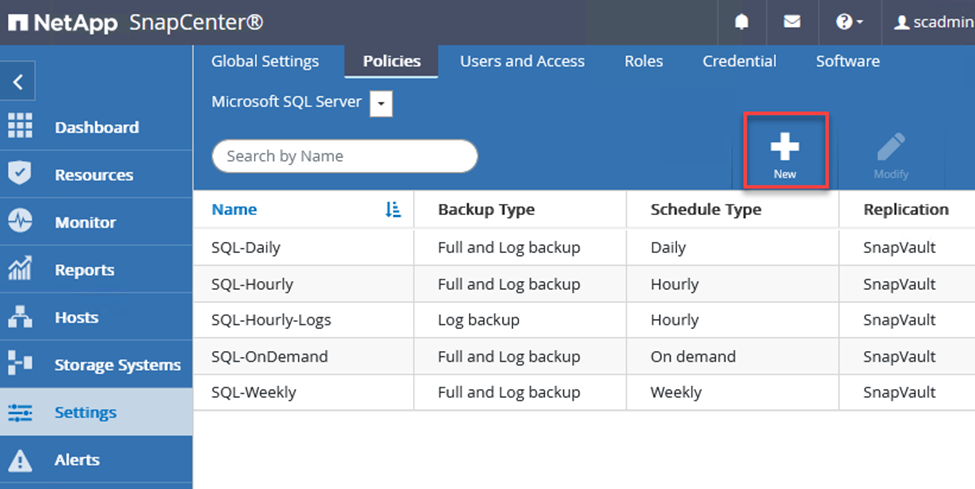Expand the Microsoft SQL Server dropdown
The height and width of the screenshot is (489, 975).
(x=381, y=103)
